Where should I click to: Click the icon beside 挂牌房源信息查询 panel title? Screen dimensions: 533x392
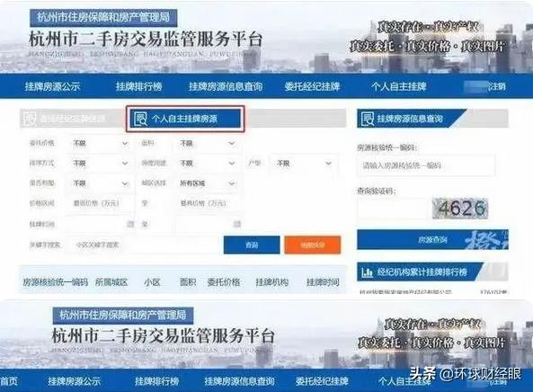(368, 119)
